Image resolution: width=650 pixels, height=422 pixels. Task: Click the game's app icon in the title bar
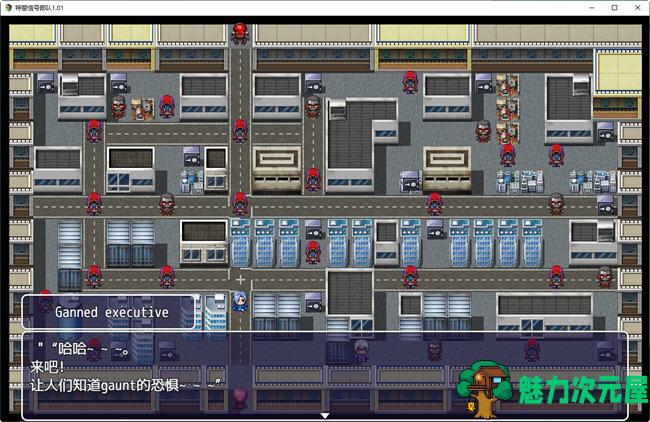(8, 7)
